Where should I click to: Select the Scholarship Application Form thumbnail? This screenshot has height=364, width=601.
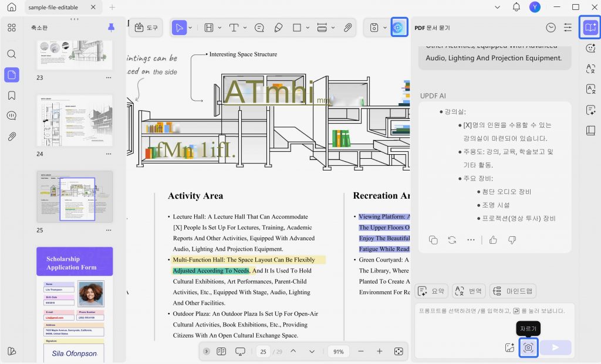[75, 305]
